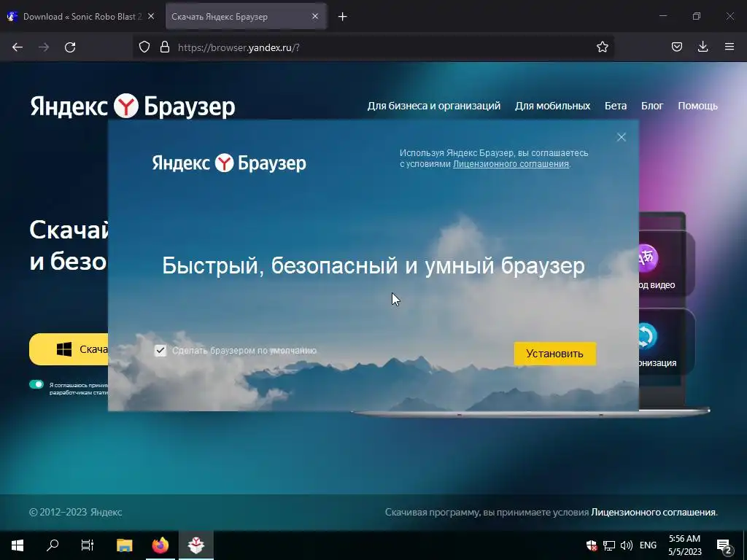
Task: Close the Скачать Яндекс Браузер tab
Action: 315,16
